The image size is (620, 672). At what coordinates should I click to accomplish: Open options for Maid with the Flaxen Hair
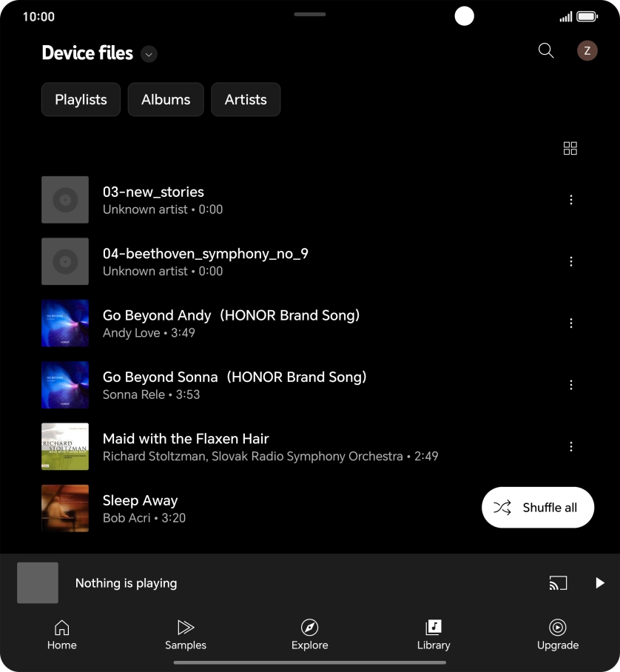570,446
